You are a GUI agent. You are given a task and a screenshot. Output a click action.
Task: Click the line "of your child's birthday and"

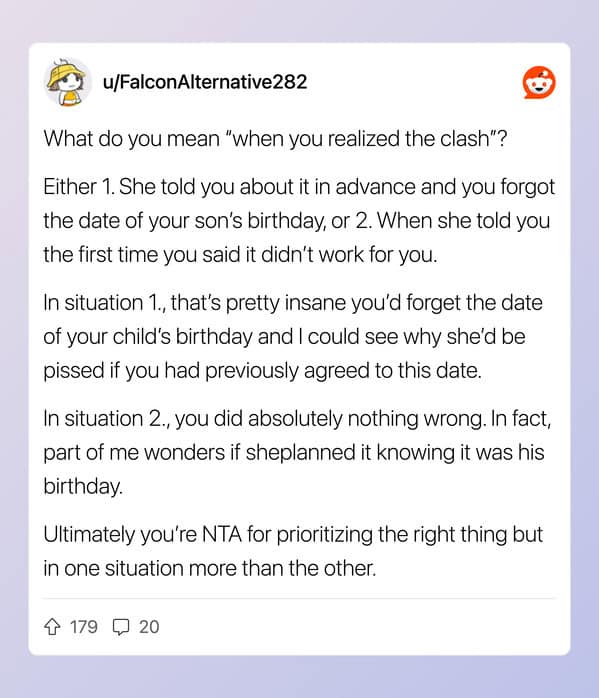tap(284, 337)
